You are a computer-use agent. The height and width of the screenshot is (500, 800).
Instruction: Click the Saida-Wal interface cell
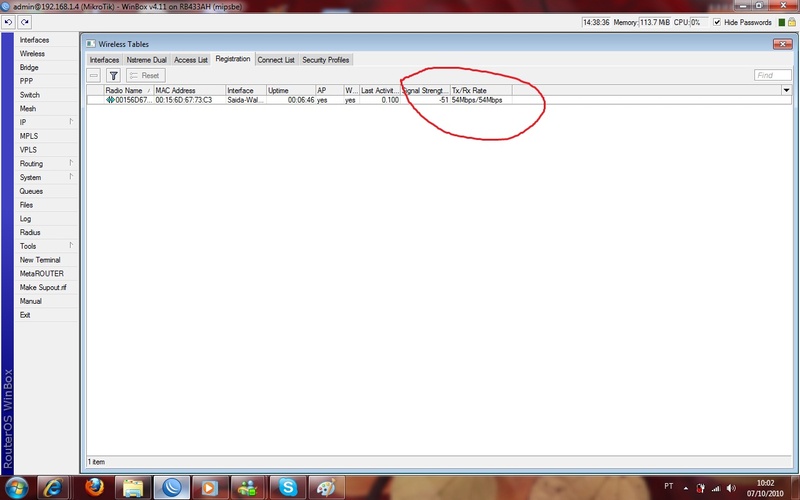246,100
